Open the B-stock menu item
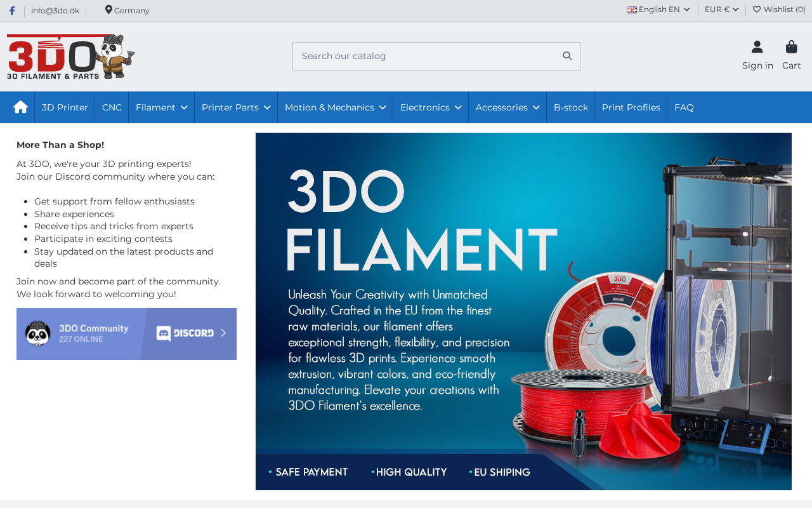Screen dimensions: 812x508 (571, 107)
